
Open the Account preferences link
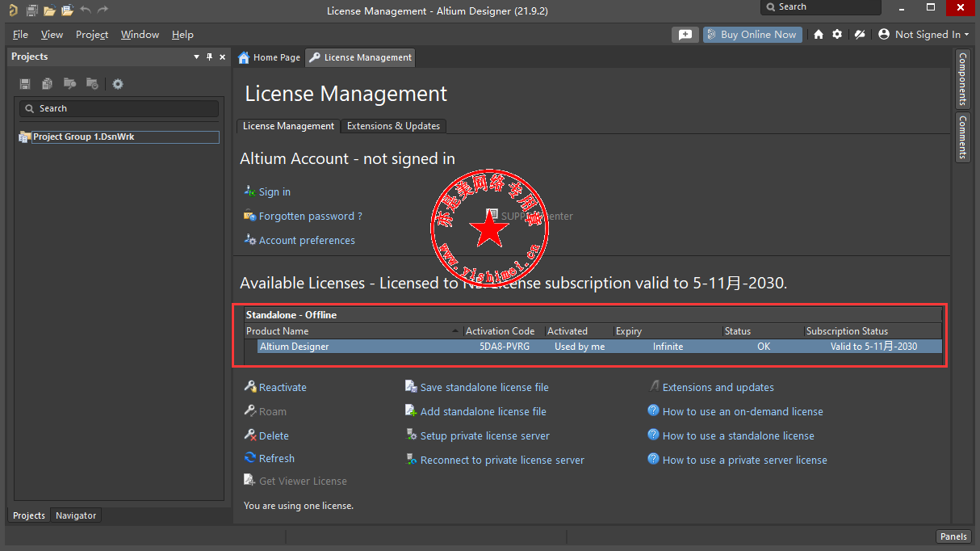point(307,240)
